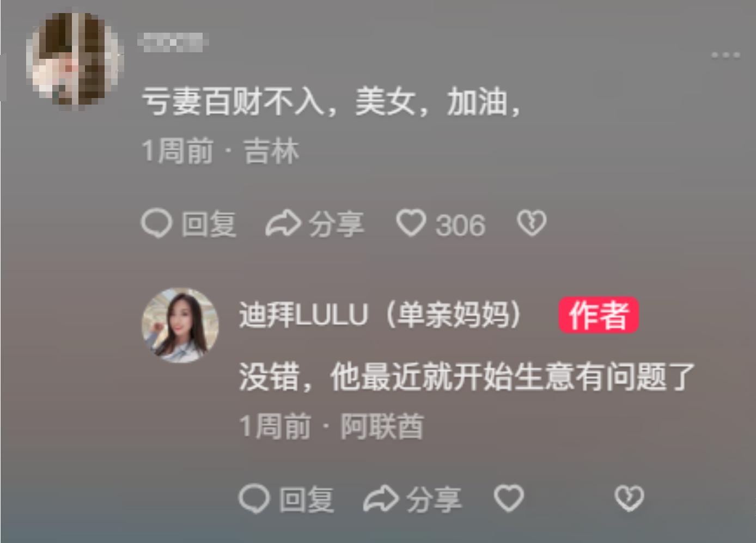Like the top comment with heart icon

[411, 223]
